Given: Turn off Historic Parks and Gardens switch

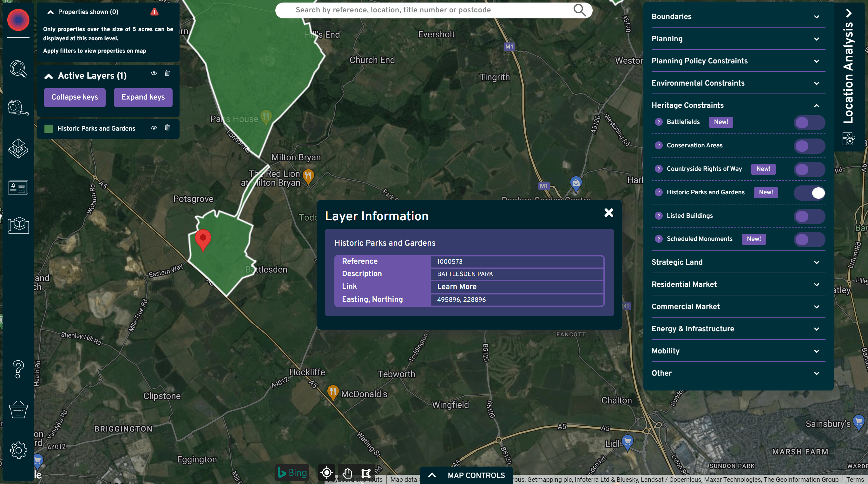Looking at the screenshot, I should (809, 193).
